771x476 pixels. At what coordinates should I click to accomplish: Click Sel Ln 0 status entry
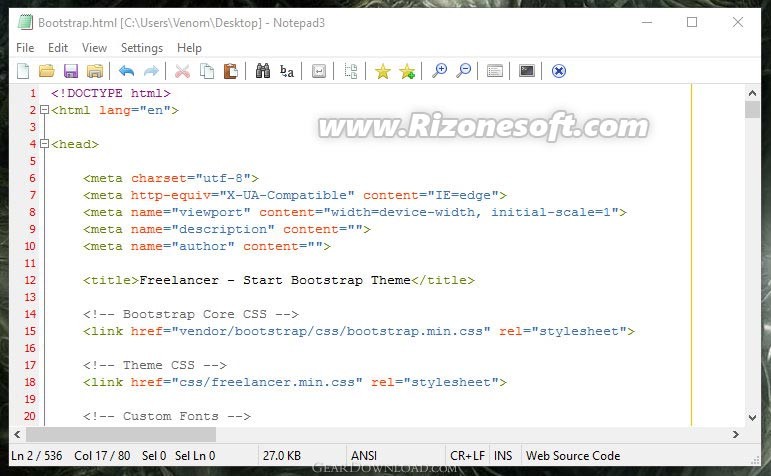195,456
